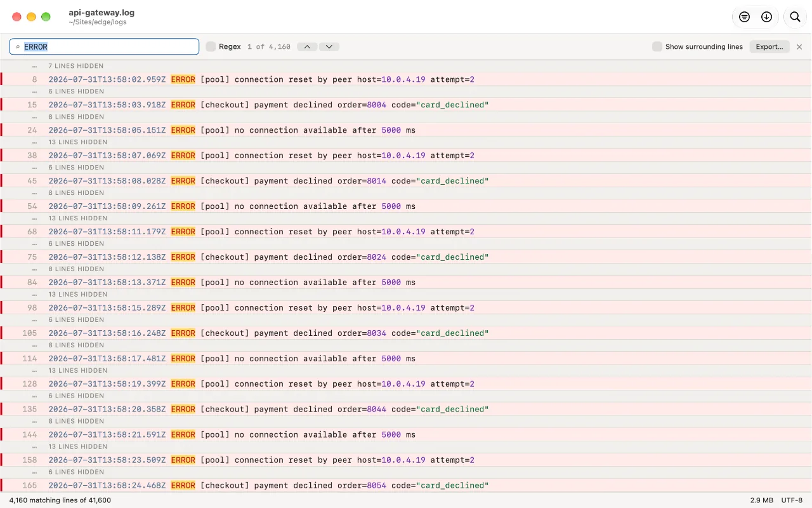
Task: Go to previous match arrow
Action: [307, 46]
